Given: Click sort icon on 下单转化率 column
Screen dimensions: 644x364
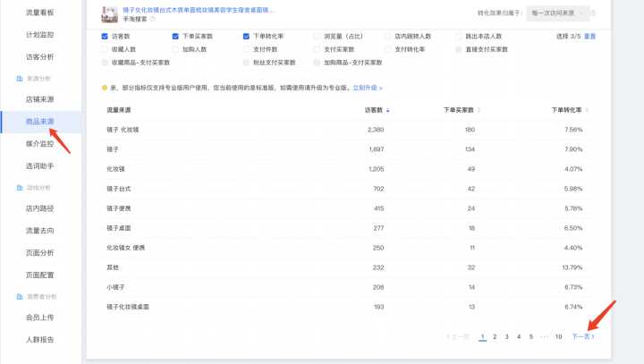Looking at the screenshot, I should (586, 110).
